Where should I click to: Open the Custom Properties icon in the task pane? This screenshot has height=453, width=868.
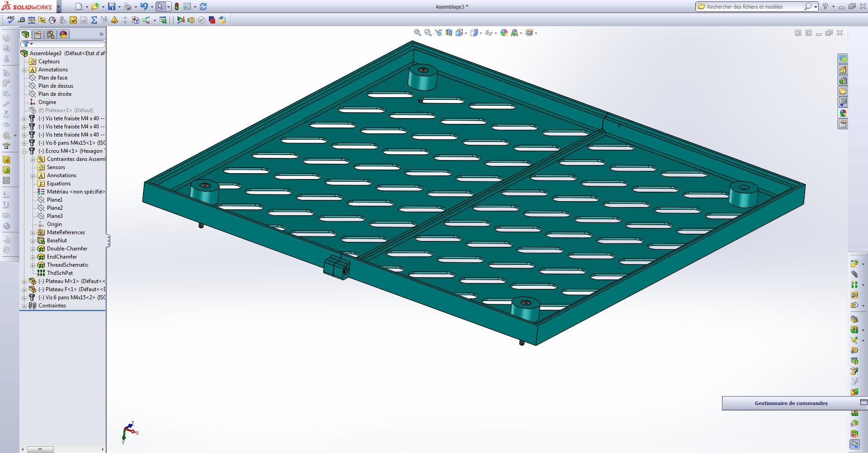843,124
